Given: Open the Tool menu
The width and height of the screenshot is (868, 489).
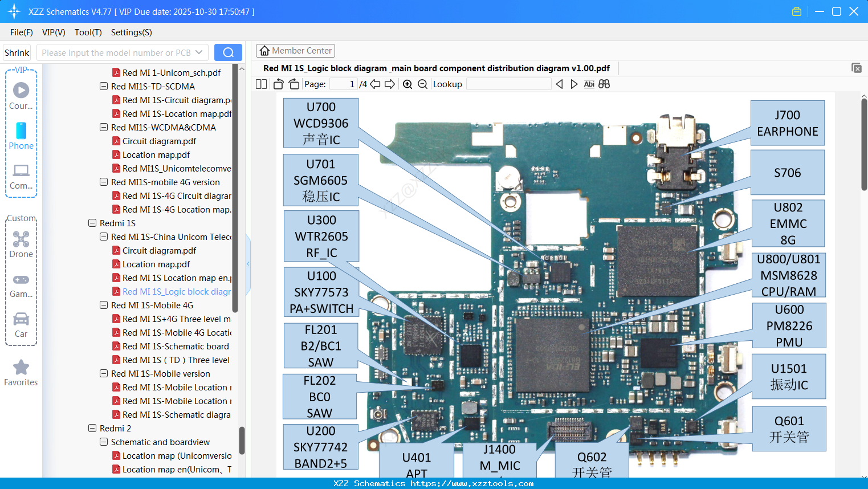Looking at the screenshot, I should tap(88, 32).
